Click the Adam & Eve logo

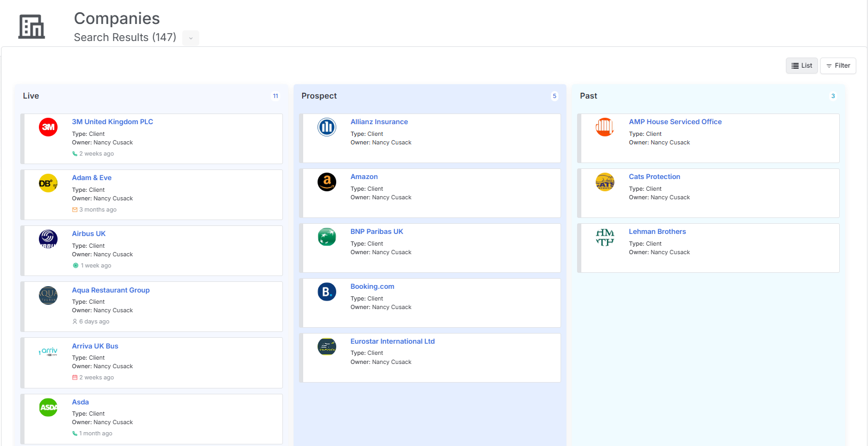click(48, 183)
